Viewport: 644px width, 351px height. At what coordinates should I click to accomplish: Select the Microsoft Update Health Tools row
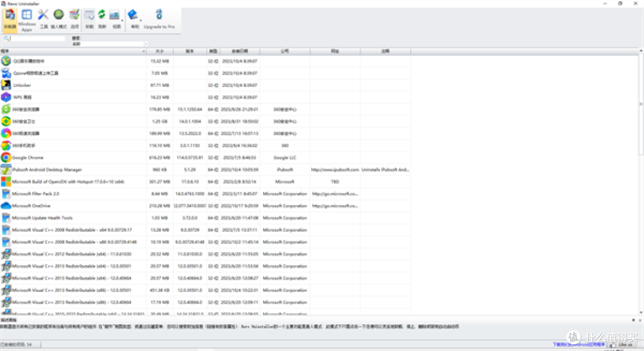(205, 218)
